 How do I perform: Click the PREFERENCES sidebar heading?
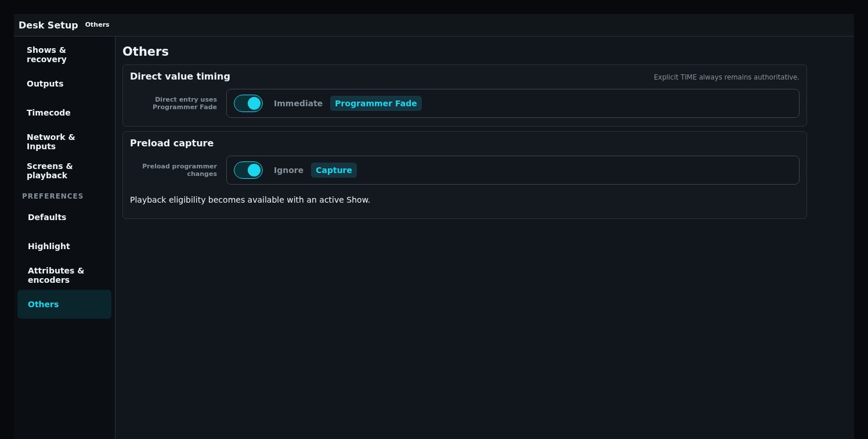(53, 196)
